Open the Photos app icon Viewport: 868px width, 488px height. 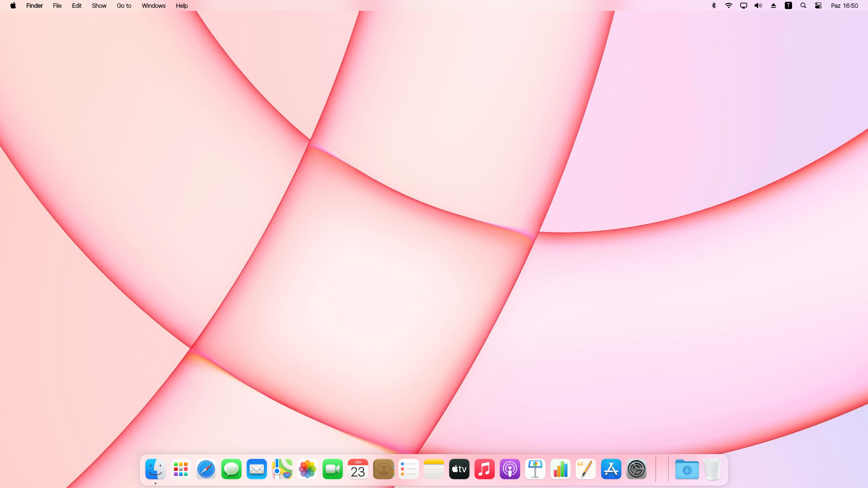point(307,469)
